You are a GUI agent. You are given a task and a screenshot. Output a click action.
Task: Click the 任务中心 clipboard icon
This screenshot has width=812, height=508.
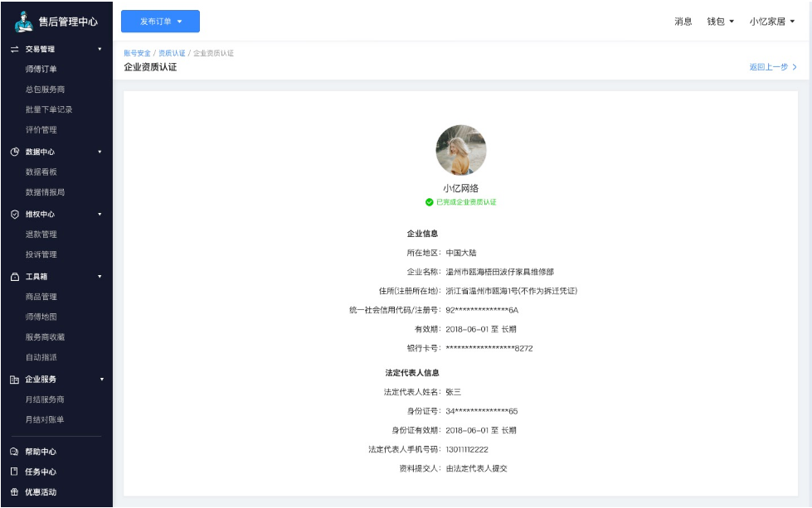click(14, 472)
